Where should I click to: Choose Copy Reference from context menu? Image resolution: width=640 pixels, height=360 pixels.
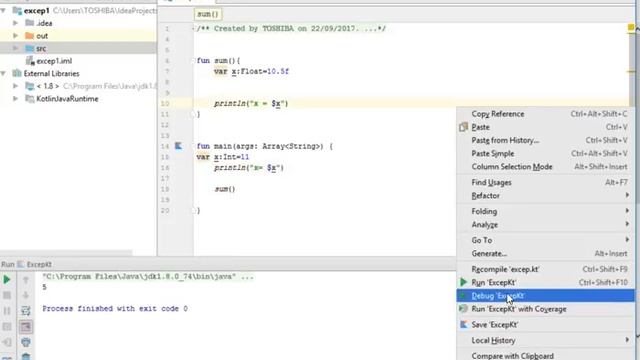point(545,114)
